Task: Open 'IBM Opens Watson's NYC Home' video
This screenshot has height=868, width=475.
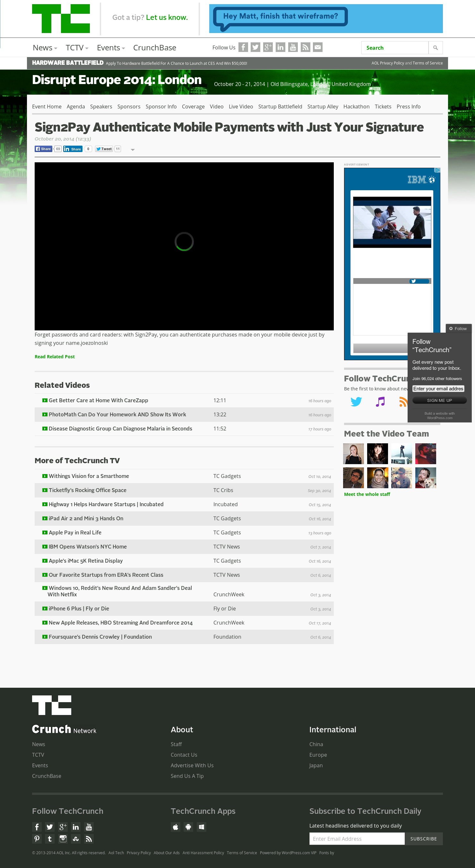Action: click(88, 547)
